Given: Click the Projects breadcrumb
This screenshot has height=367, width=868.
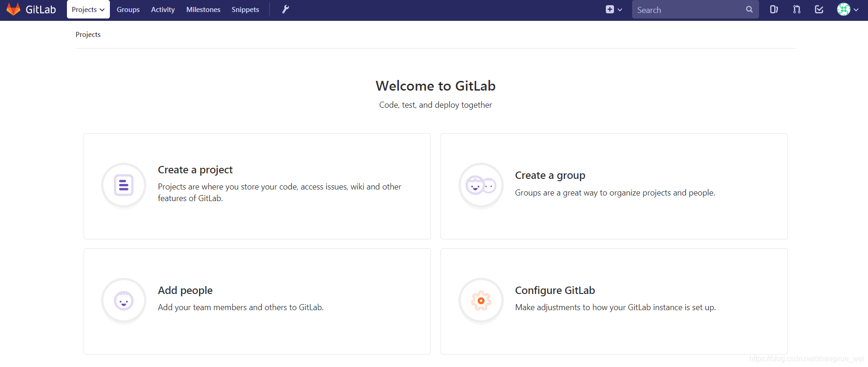Looking at the screenshot, I should click(x=88, y=35).
